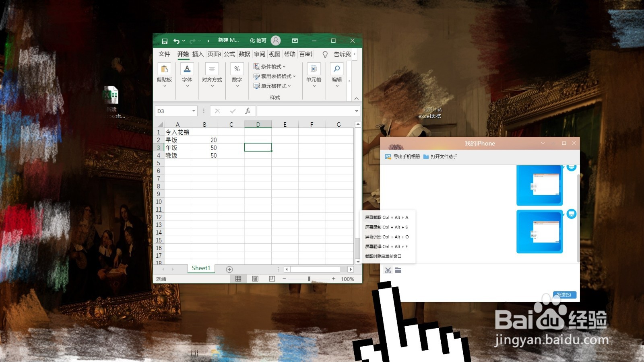Image resolution: width=644 pixels, height=362 pixels.
Task: Expand the 对齐方式 alignment group
Action: click(x=212, y=76)
